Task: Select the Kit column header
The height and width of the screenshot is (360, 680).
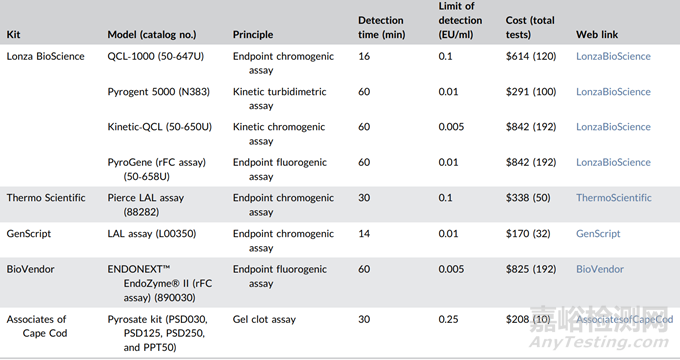Action: (13, 35)
